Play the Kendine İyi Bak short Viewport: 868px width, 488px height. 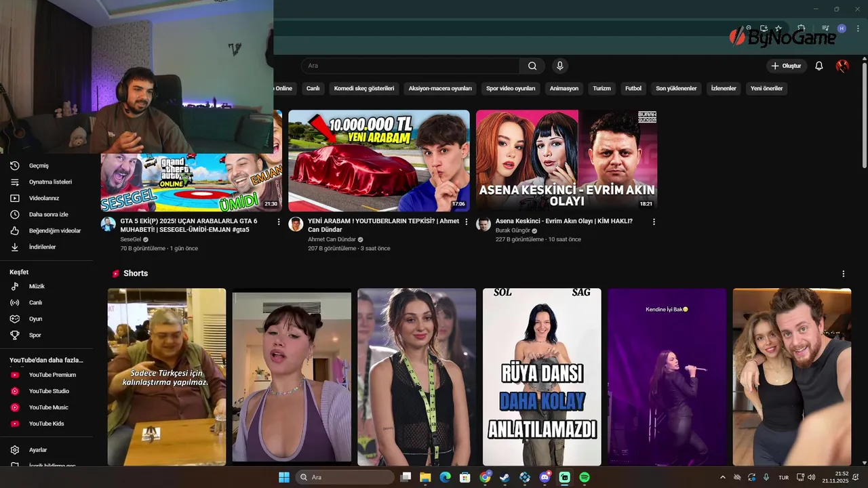[x=667, y=377]
